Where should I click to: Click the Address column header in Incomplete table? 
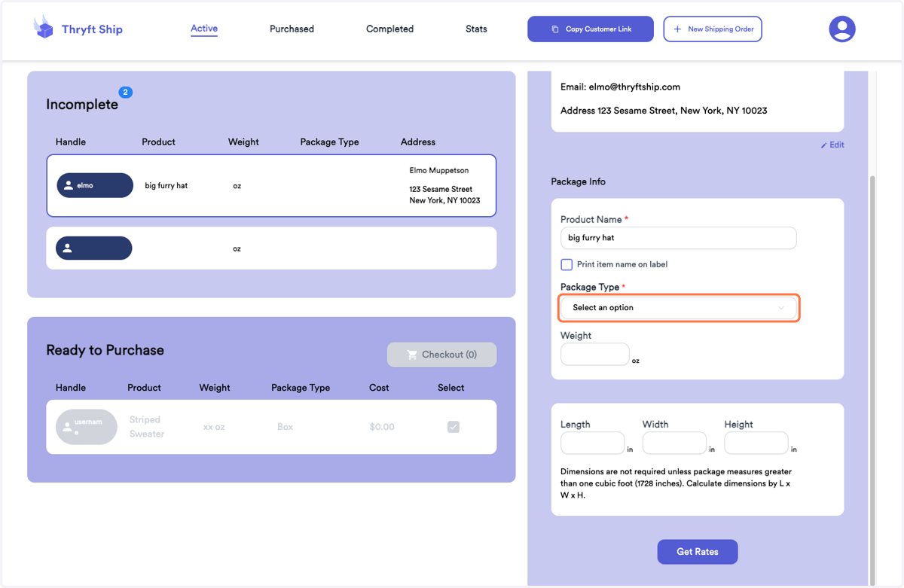coord(418,142)
